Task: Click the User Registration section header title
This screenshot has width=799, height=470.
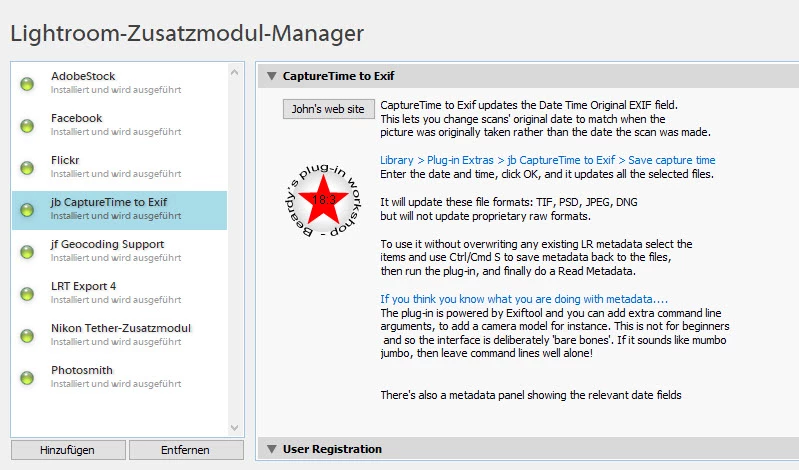Action: [332, 449]
